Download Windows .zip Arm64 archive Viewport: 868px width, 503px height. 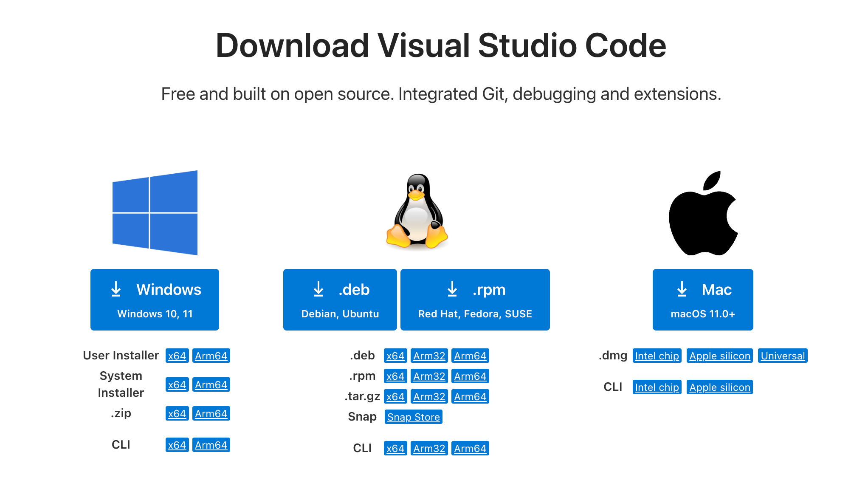(211, 413)
